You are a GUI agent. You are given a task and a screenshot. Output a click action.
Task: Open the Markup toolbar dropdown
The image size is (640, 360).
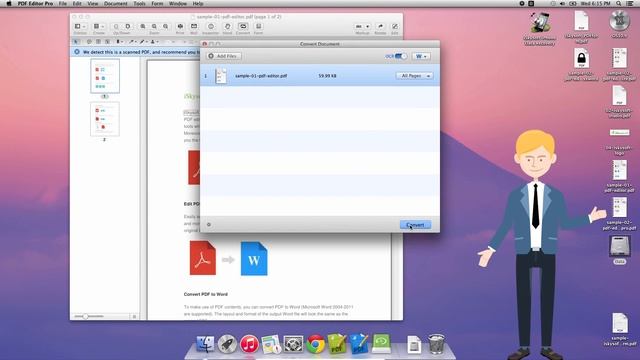tap(362, 27)
